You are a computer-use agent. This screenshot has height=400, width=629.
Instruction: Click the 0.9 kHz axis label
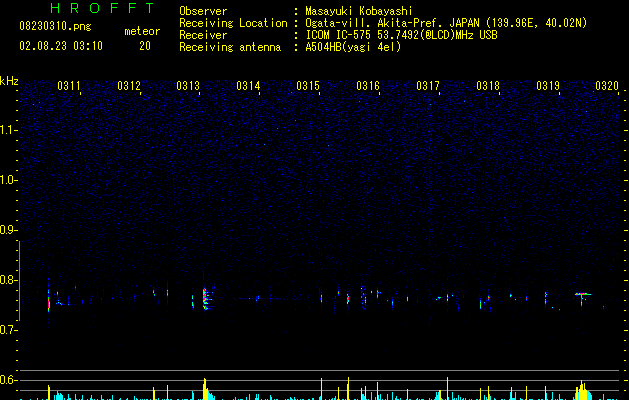tap(8, 230)
